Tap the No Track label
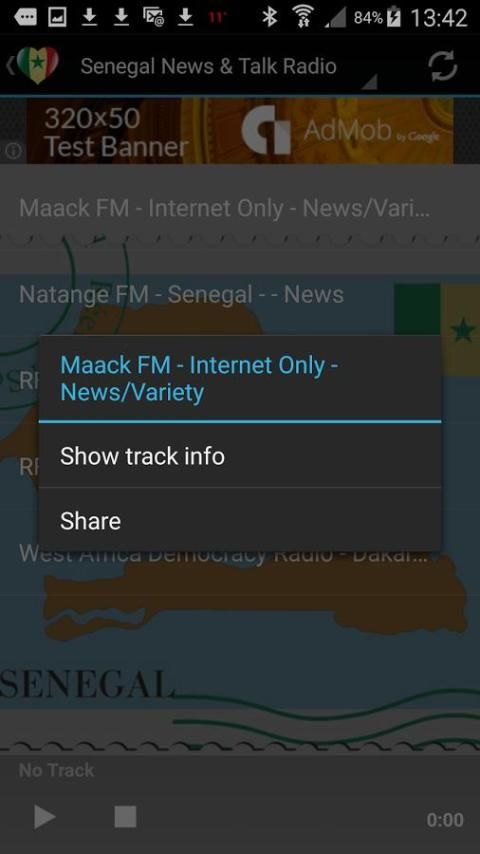Image resolution: width=480 pixels, height=854 pixels. (56, 770)
